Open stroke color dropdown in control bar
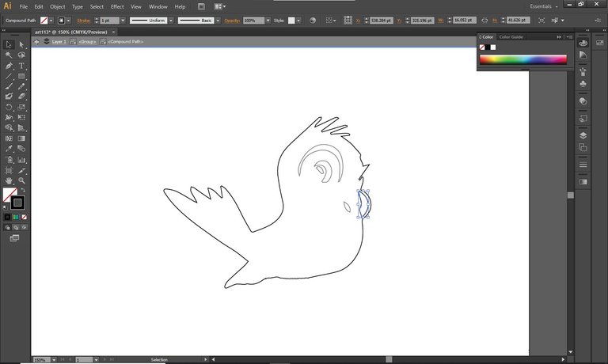The height and width of the screenshot is (364, 608). point(69,21)
